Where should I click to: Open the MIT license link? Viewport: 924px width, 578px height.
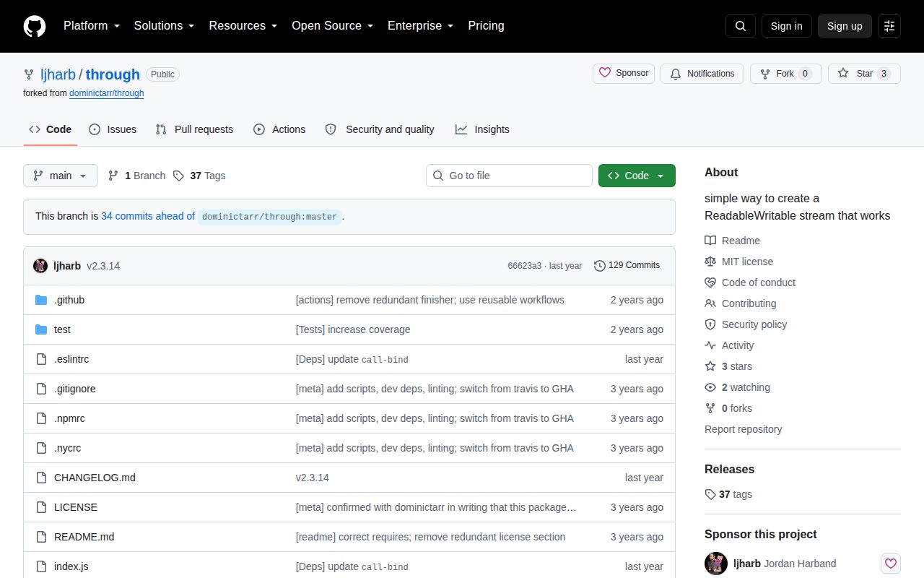tap(738, 262)
